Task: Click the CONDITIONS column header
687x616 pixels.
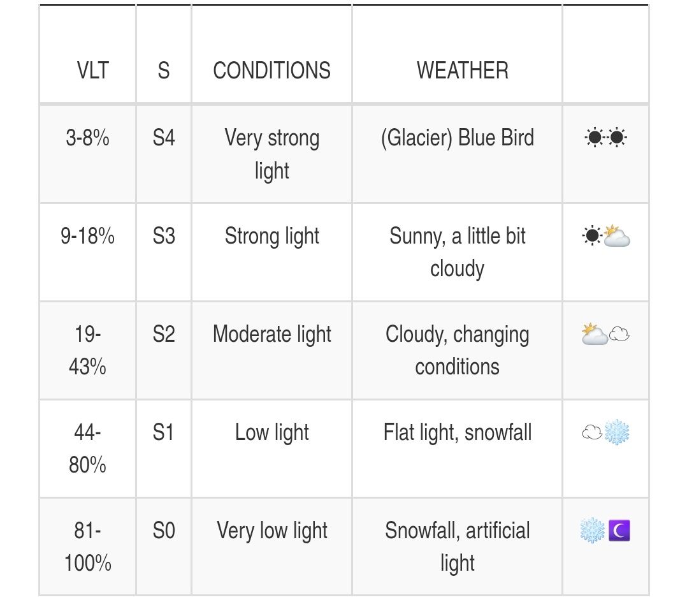Action: 271,70
